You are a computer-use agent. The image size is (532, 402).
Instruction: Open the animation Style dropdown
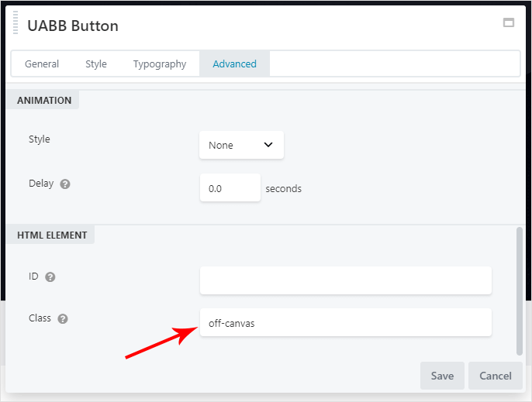point(241,145)
